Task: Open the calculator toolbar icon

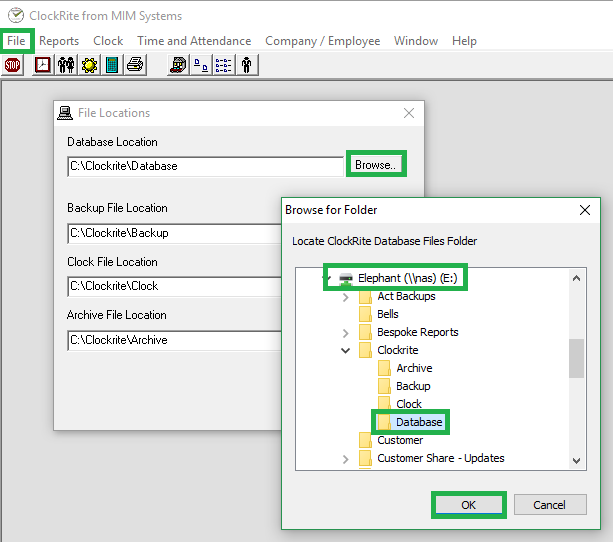Action: [x=112, y=65]
